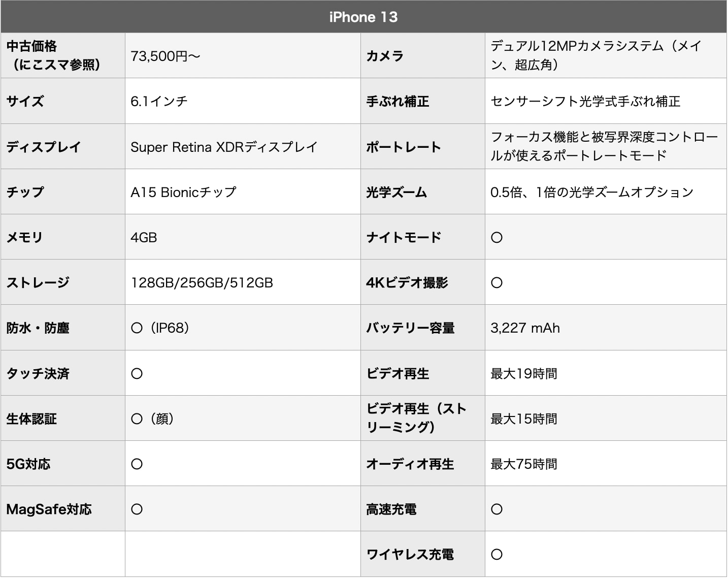Select the ビデオ再生 label cell
This screenshot has height=578, width=728.
point(423,373)
